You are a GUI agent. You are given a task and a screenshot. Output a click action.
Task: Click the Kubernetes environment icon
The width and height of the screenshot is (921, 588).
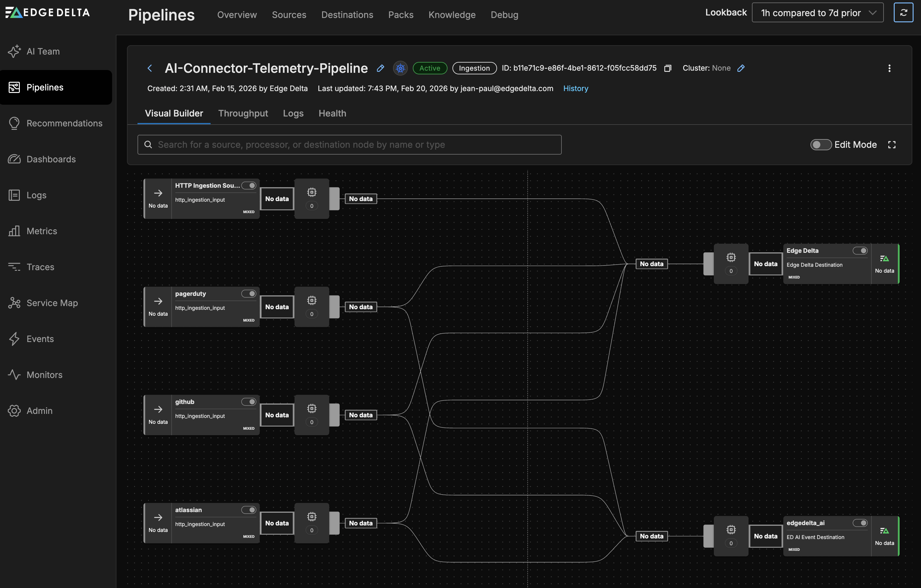[x=400, y=68]
